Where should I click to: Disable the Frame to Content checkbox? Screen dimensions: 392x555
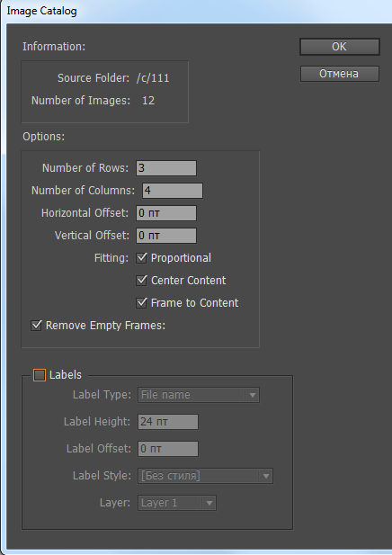tap(141, 302)
